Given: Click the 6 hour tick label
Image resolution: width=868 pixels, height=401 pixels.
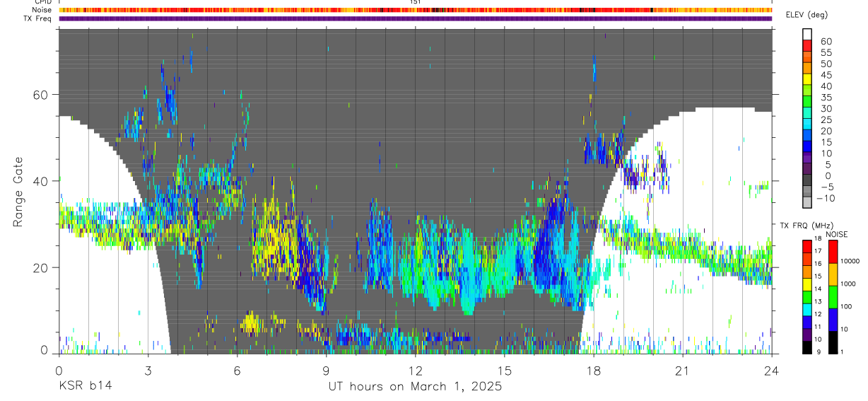Looking at the screenshot, I should pos(237,369).
